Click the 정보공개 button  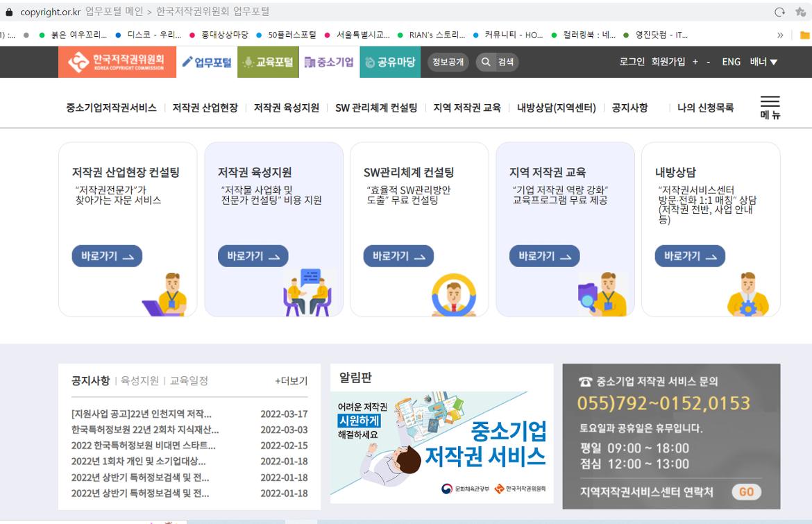coord(448,62)
